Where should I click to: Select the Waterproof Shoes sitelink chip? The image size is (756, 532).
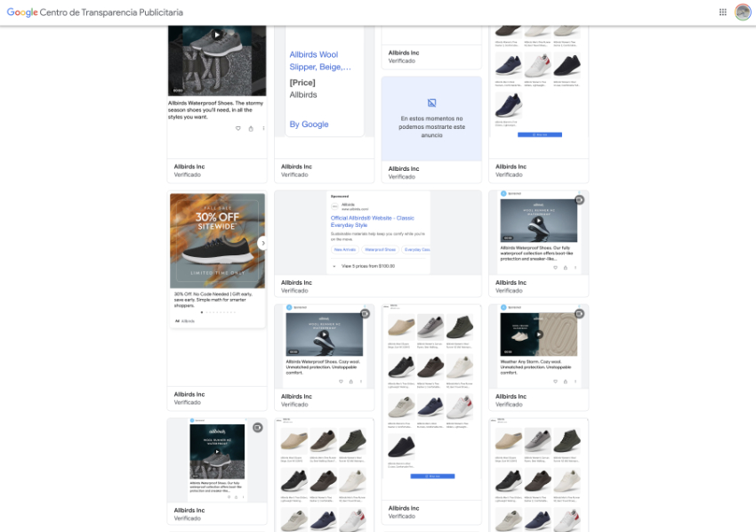coord(378,250)
